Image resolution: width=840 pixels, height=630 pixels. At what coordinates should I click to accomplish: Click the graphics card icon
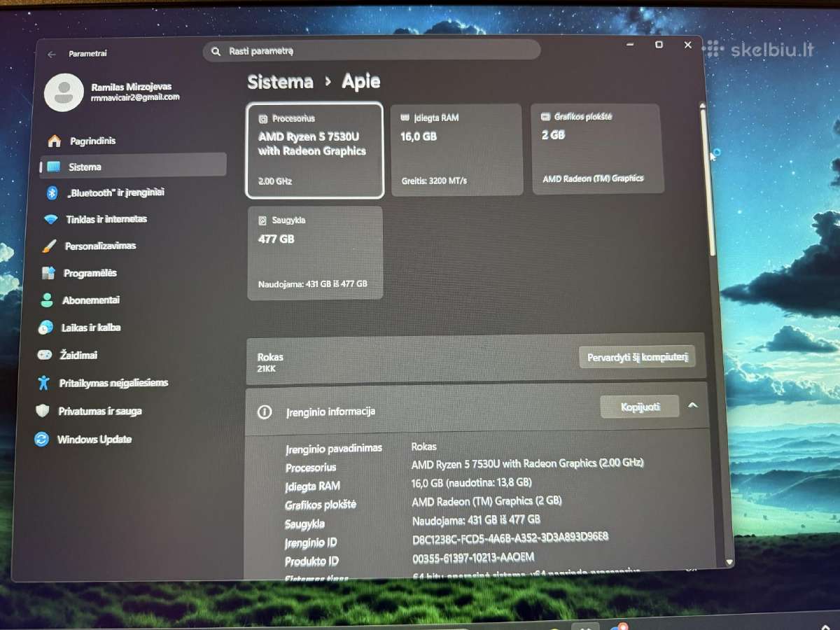click(x=545, y=117)
